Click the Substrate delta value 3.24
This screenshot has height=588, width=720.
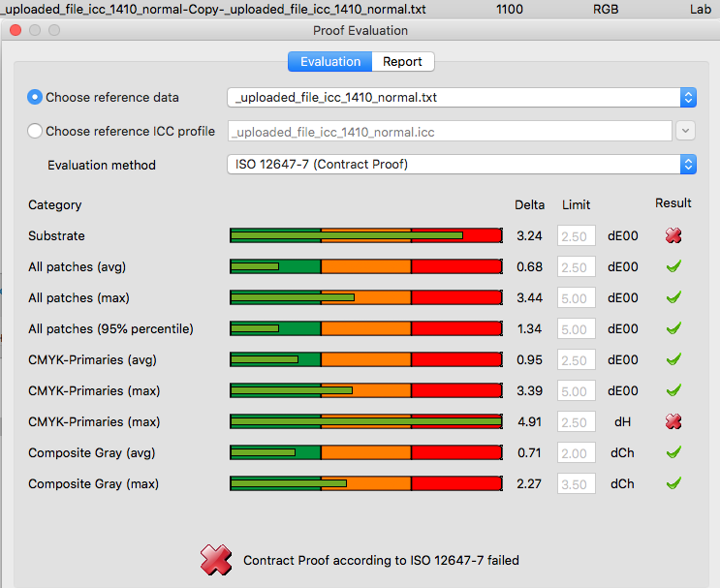(x=529, y=236)
